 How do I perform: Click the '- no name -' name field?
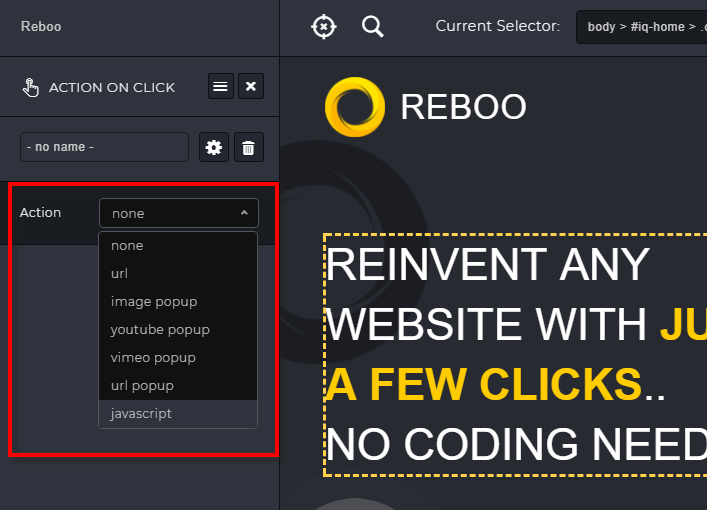tap(104, 147)
